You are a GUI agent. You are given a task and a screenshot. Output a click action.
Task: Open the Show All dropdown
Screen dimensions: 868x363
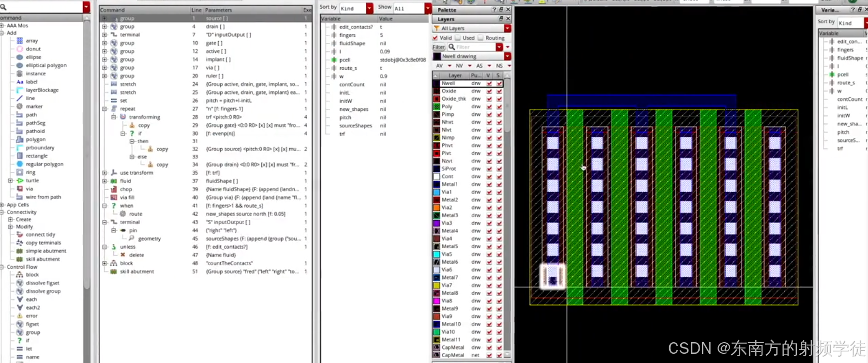428,8
